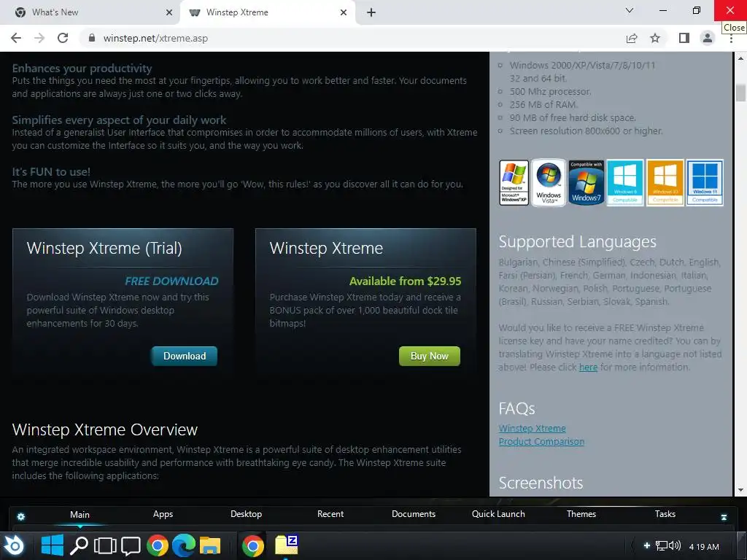Image resolution: width=747 pixels, height=560 pixels.
Task: Select the Main shelf tab
Action: click(80, 514)
